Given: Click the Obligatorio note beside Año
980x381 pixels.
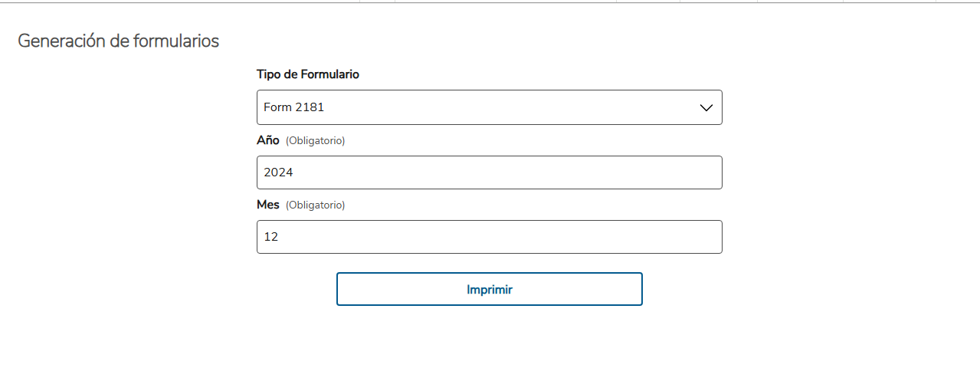Looking at the screenshot, I should click(x=315, y=141).
